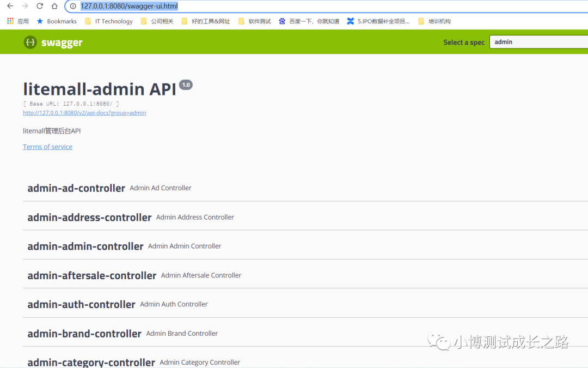Click the 1.0 version badge
Image resolution: width=588 pixels, height=368 pixels.
click(186, 85)
